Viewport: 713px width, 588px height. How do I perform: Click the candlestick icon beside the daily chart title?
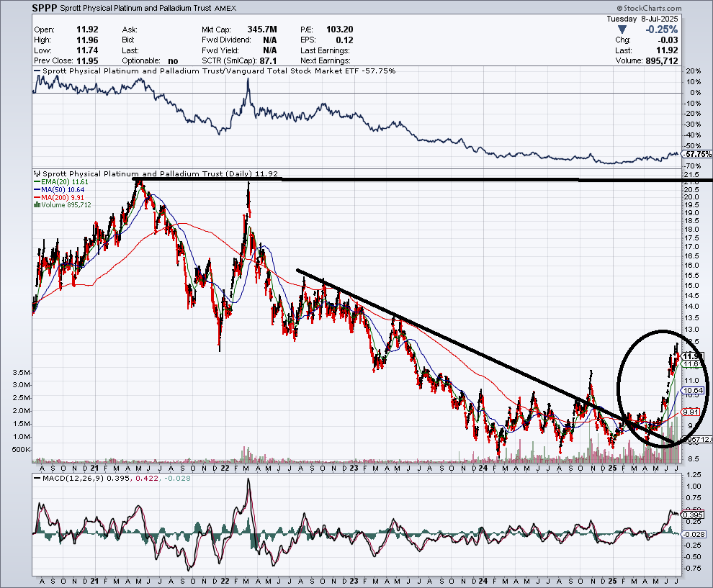pos(37,173)
